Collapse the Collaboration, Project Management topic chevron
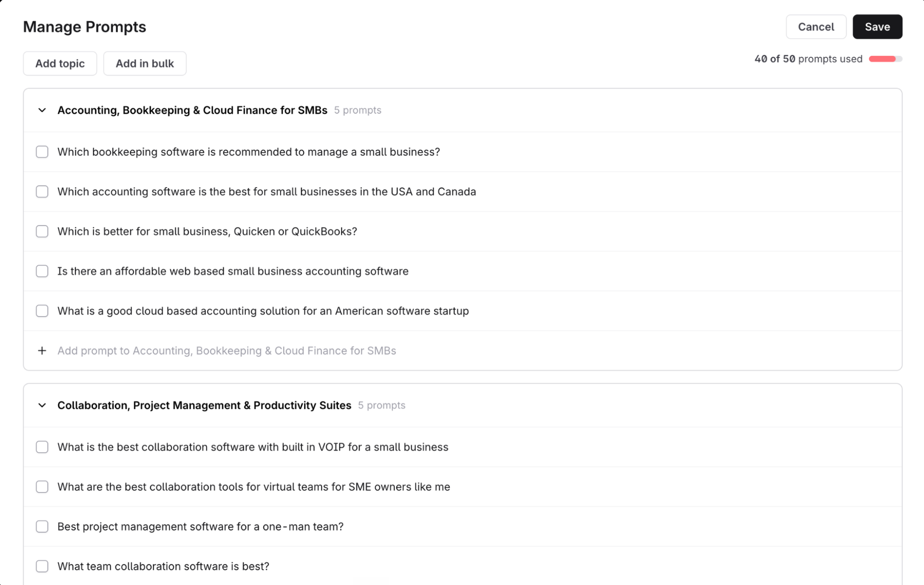Viewport: 924px width, 585px height. point(42,406)
